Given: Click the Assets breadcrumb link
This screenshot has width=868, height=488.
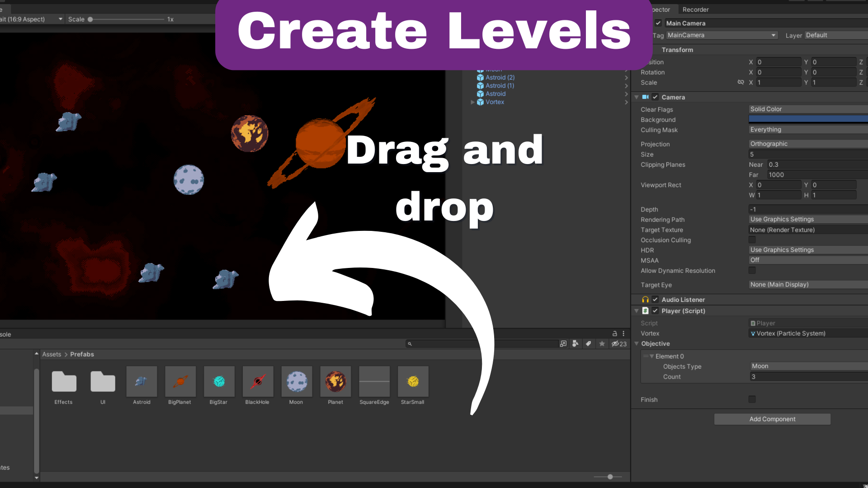Looking at the screenshot, I should coord(52,354).
